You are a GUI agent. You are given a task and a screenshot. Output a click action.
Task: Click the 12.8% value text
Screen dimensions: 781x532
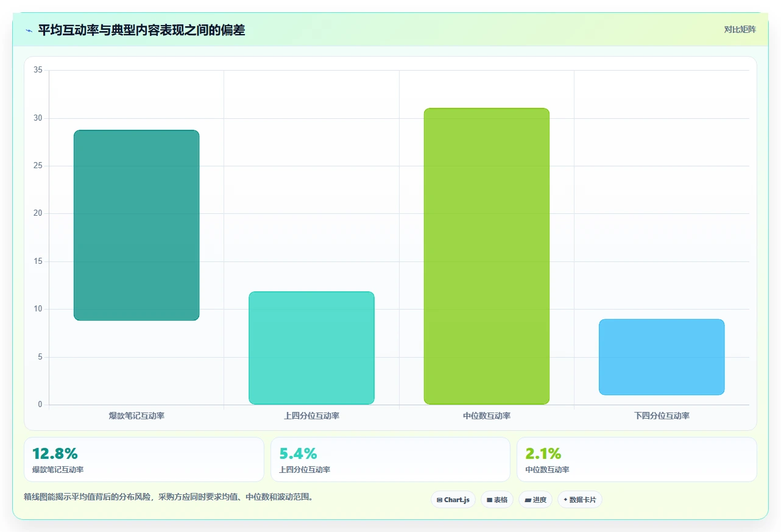55,453
